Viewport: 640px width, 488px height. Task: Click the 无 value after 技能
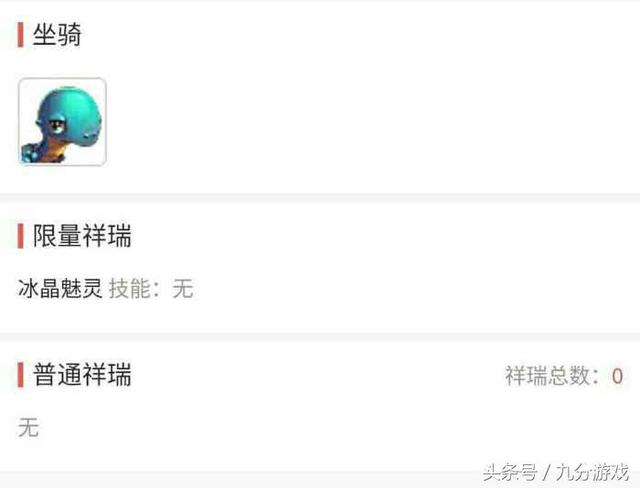pos(182,288)
